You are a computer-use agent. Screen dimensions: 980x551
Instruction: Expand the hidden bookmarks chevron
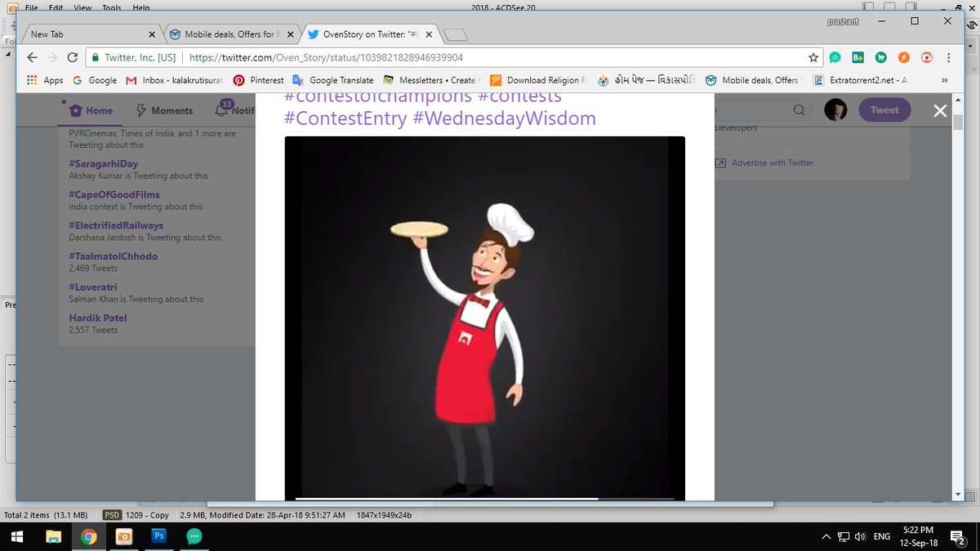[945, 80]
